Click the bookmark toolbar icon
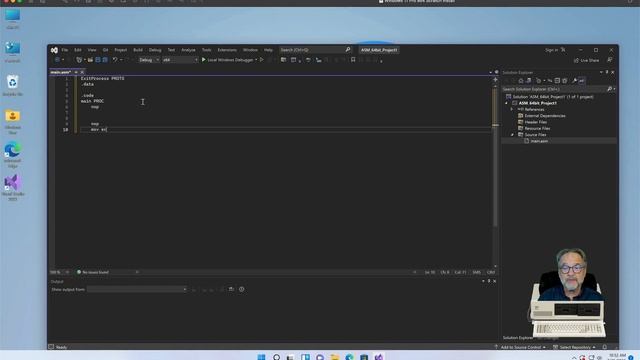This screenshot has width=640, height=360. 353,60
